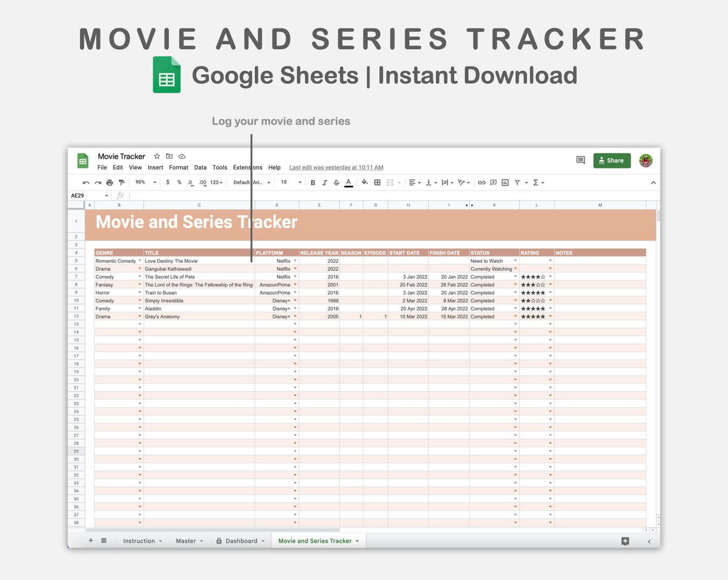The height and width of the screenshot is (580, 728).
Task: Click the Create a filter icon
Action: pos(518,182)
